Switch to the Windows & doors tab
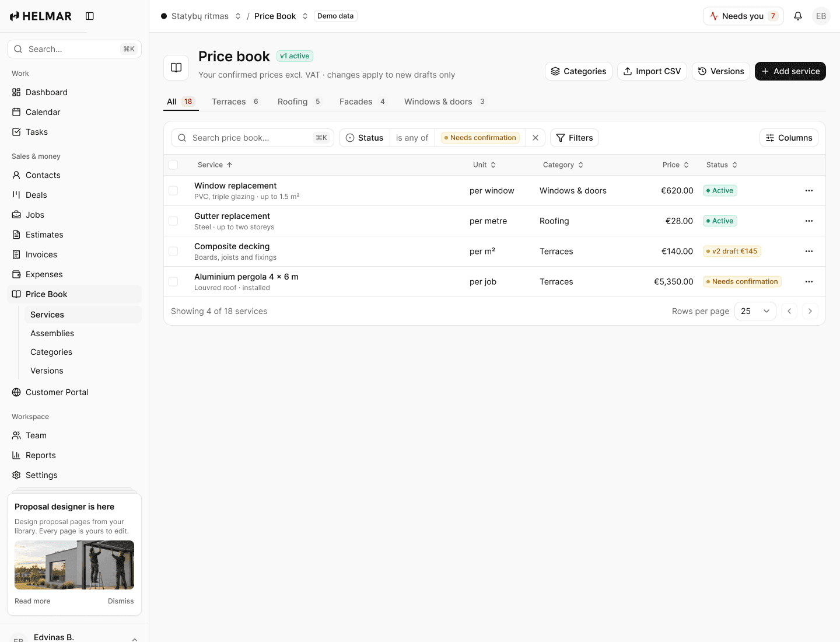 445,102
